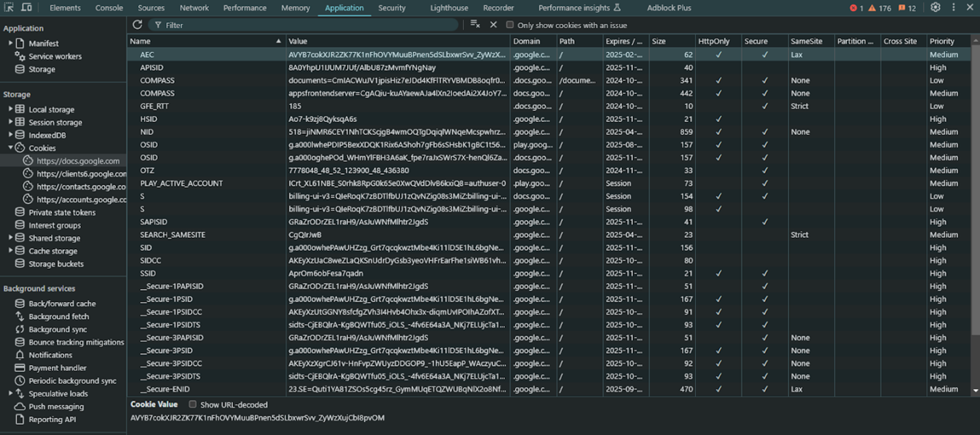The height and width of the screenshot is (435, 980).
Task: Sort cookies by the Domain column header
Action: (x=533, y=41)
